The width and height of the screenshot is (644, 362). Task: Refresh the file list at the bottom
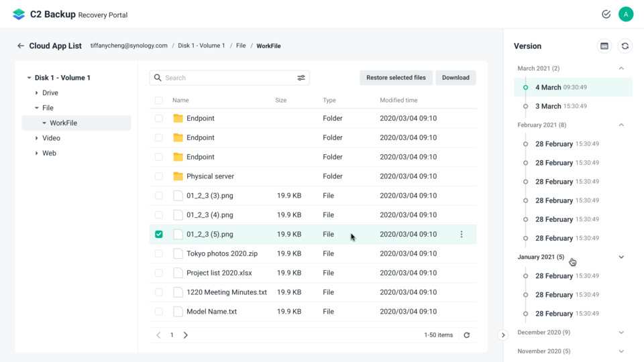(467, 335)
